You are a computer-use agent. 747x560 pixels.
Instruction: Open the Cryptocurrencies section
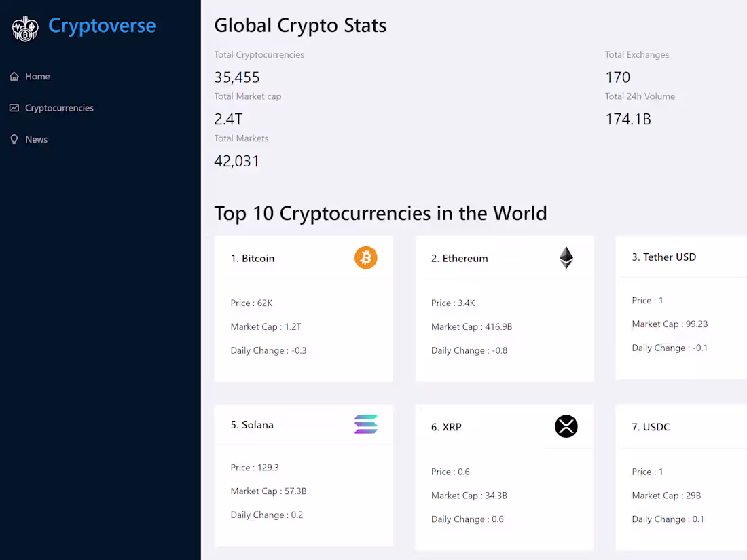pyautogui.click(x=59, y=107)
